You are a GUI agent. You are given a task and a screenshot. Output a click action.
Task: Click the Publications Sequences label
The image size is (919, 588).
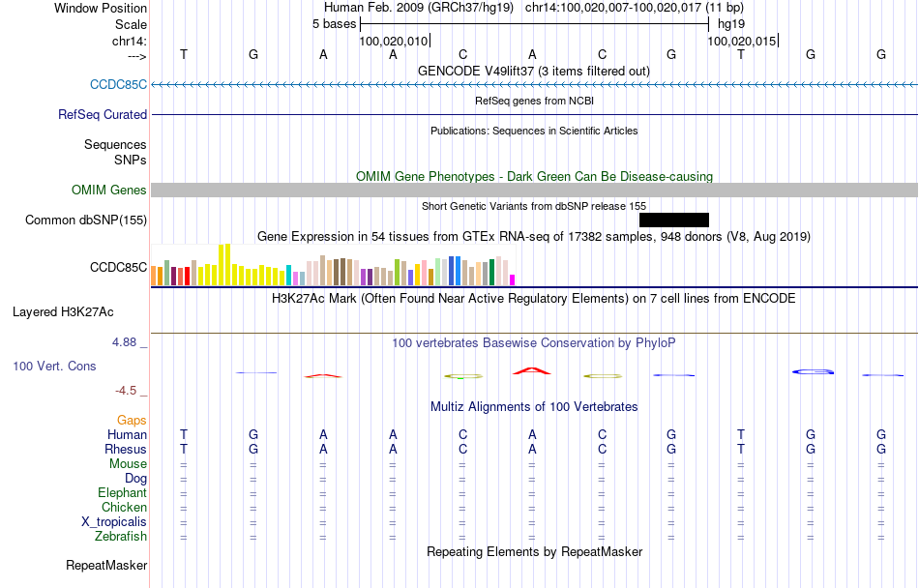point(115,144)
